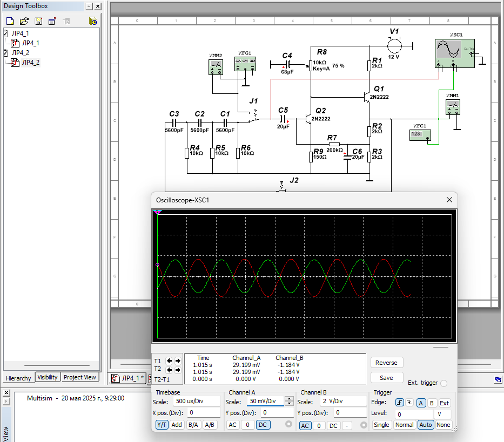
Task: Open the trigger Level unit V field
Action: tap(442, 414)
